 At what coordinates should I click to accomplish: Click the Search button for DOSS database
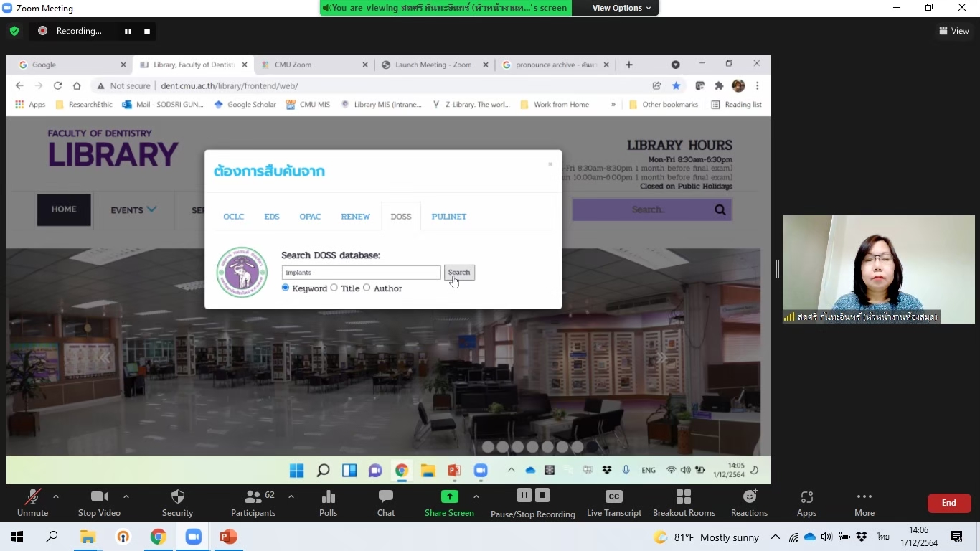pyautogui.click(x=459, y=273)
